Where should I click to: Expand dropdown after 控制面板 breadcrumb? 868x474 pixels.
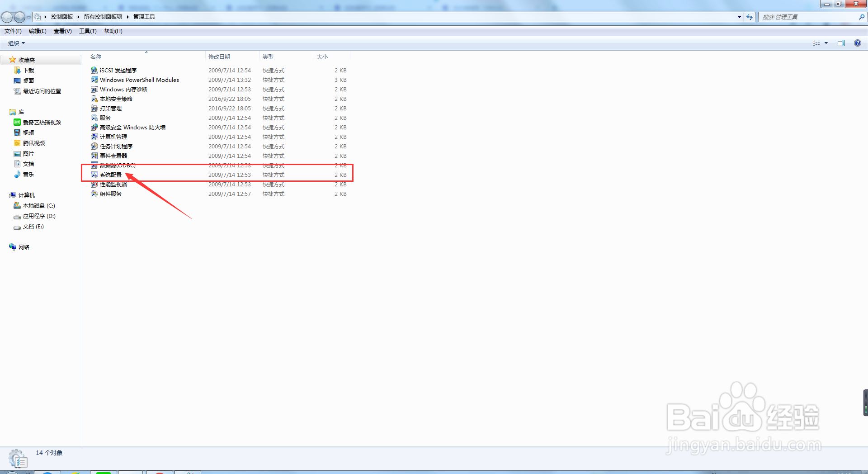(x=78, y=17)
